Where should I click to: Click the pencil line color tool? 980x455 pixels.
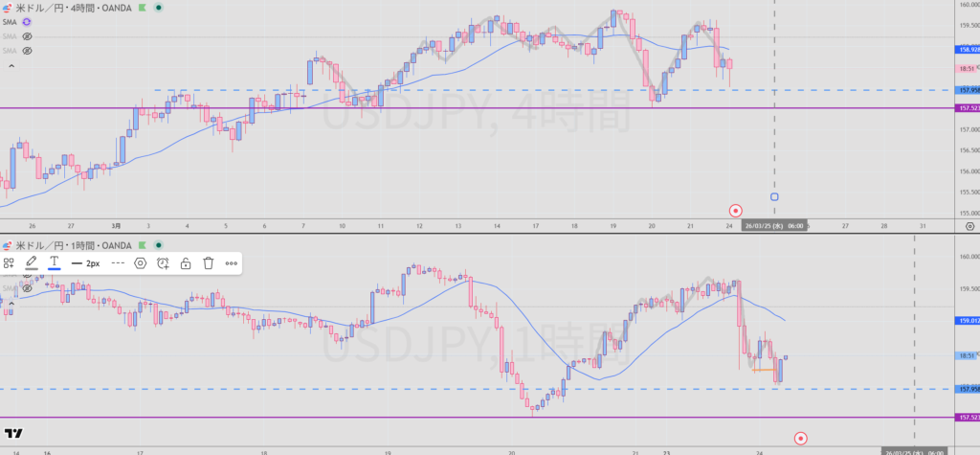(32, 262)
